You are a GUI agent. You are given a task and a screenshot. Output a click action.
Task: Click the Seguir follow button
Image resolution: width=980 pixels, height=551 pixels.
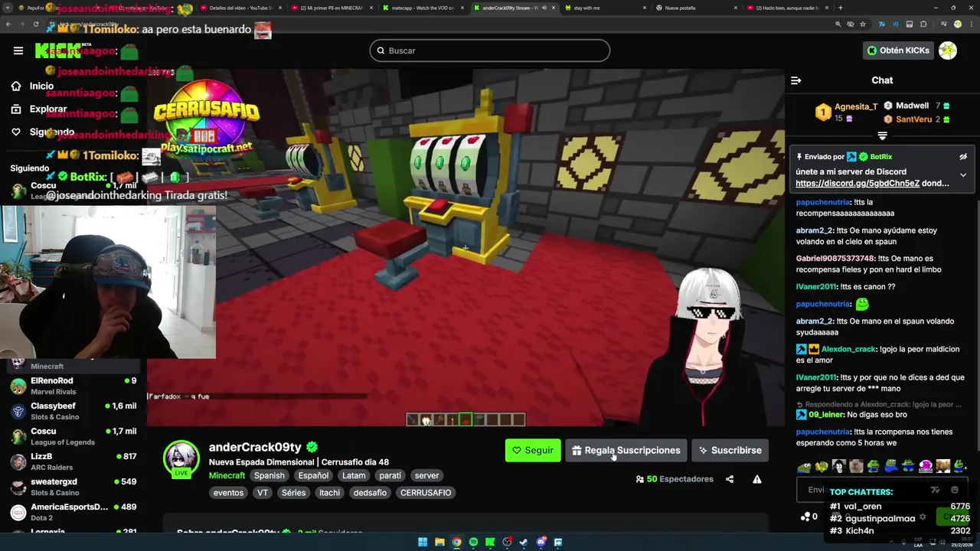(533, 450)
